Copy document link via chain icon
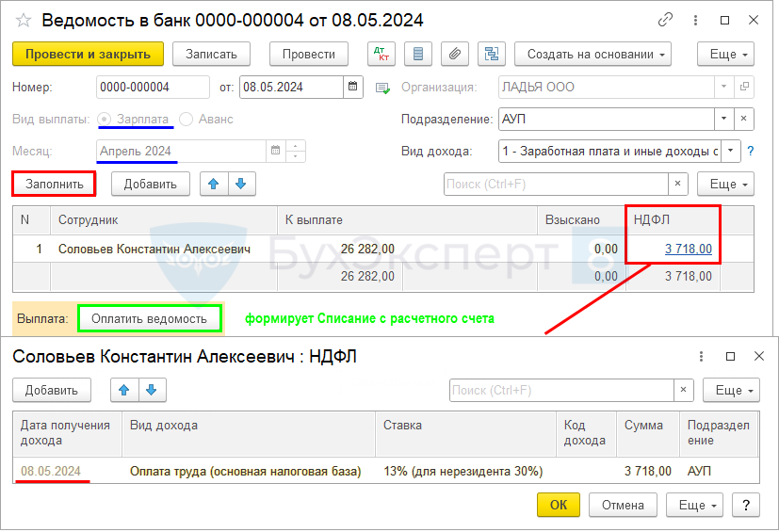The image size is (779, 532). [666, 20]
